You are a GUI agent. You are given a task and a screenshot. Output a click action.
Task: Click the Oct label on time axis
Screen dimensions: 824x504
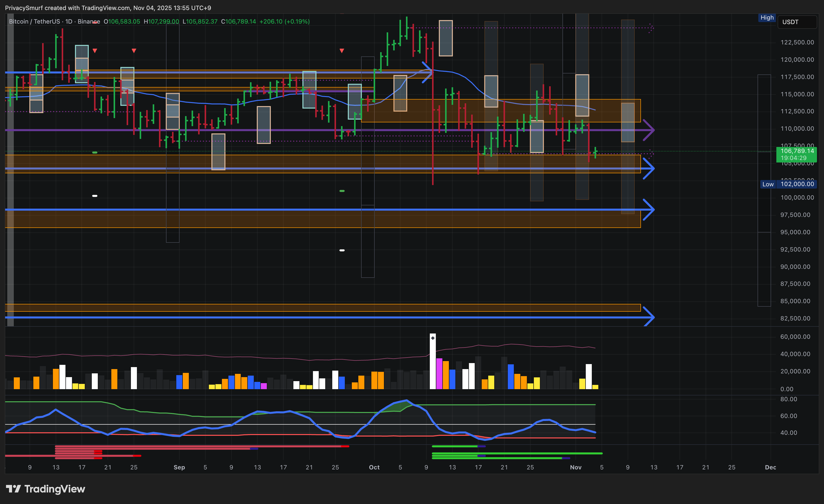pos(374,467)
